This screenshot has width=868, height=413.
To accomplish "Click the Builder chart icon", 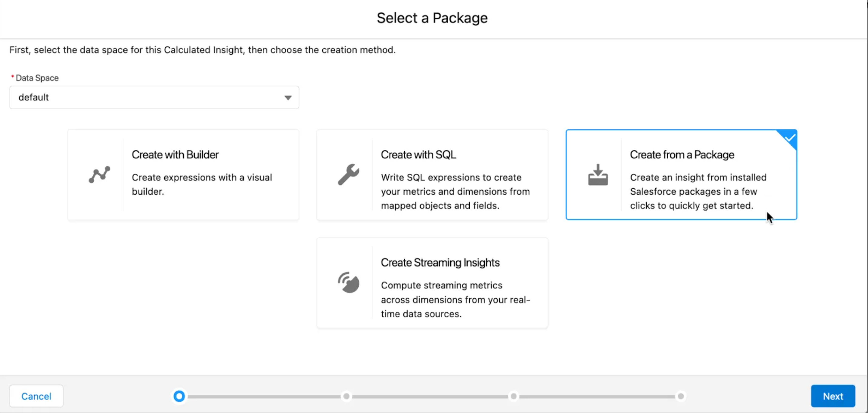I will click(99, 174).
